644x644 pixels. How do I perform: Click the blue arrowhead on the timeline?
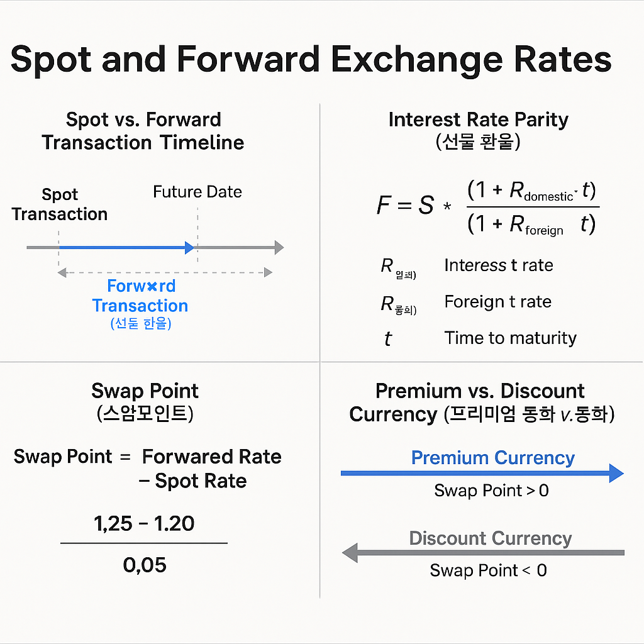click(x=190, y=248)
